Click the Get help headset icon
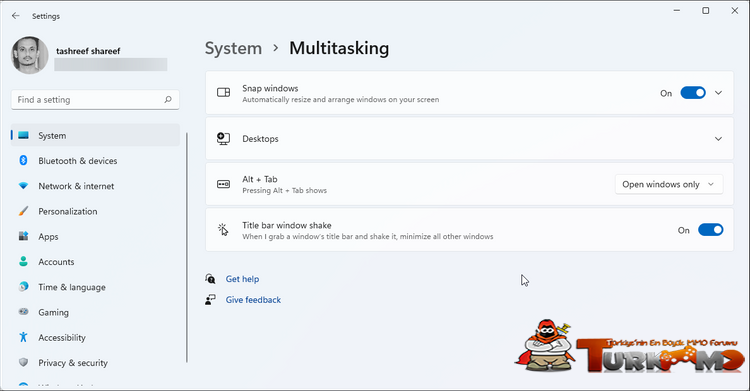 [x=210, y=279]
